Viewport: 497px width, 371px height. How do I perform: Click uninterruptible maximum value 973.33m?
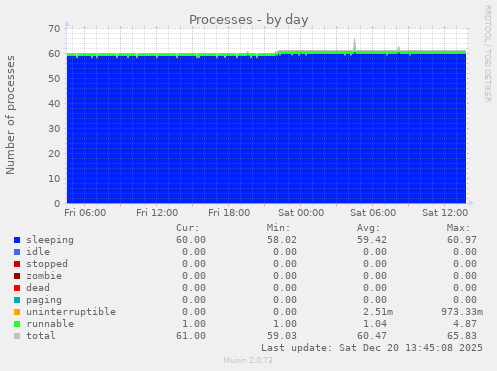click(x=462, y=312)
